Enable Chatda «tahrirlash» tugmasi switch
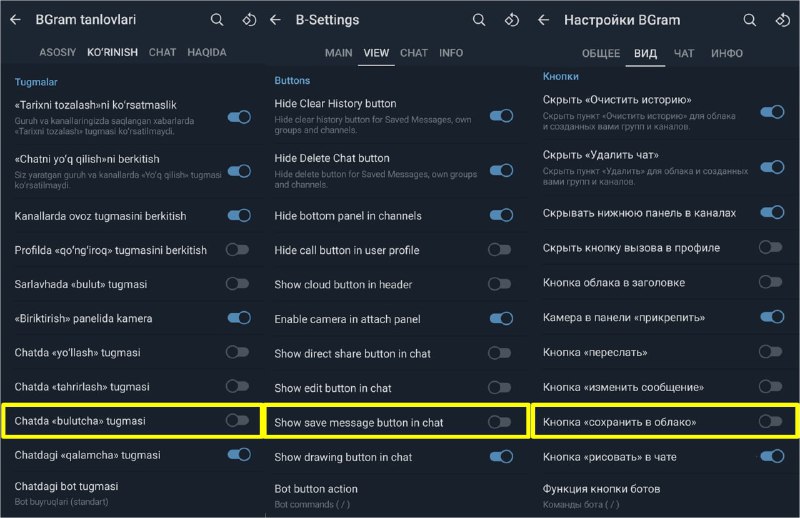 tap(238, 386)
